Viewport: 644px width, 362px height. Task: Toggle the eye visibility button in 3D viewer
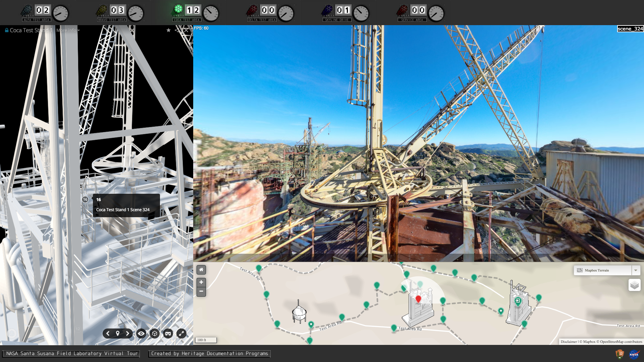(x=141, y=334)
